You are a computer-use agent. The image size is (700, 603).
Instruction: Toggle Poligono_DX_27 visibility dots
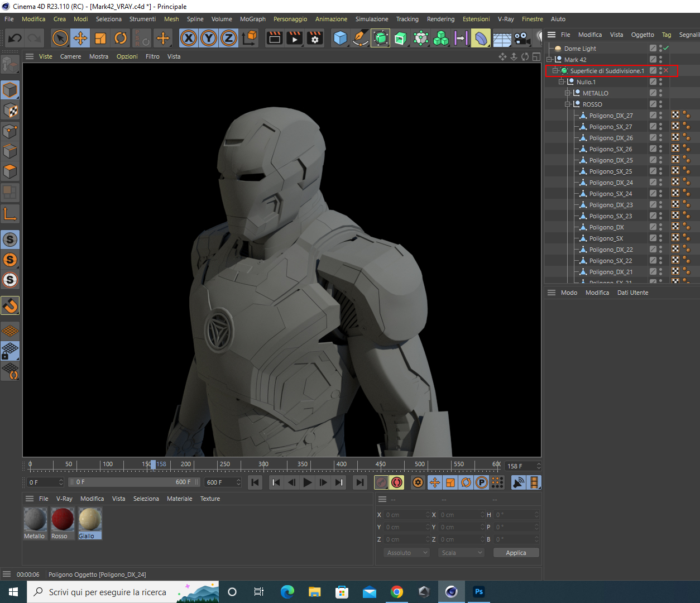[660, 116]
